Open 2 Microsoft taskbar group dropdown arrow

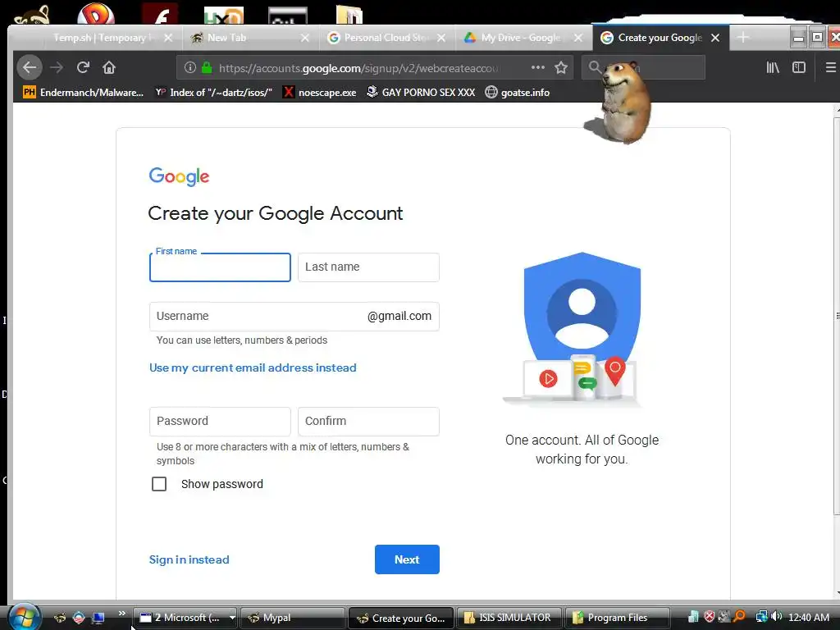[232, 618]
